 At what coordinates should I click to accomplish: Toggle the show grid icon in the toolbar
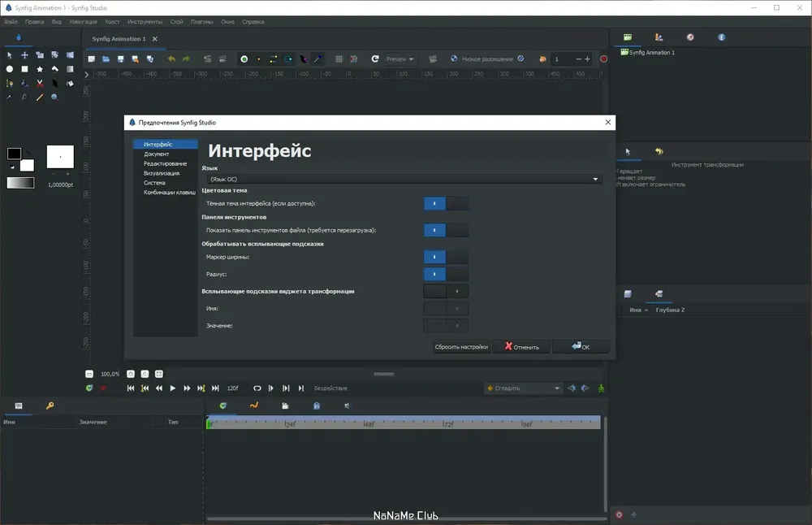(x=339, y=59)
